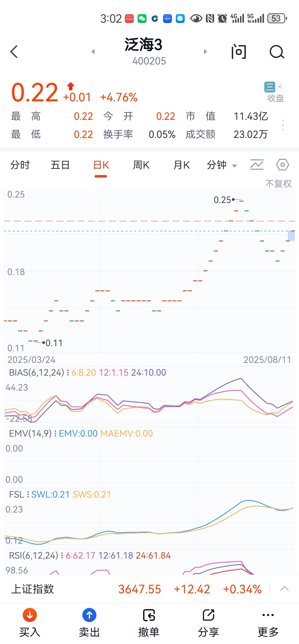Expand the 分钟 minute dropdown
The width and height of the screenshot is (299, 644).
[222, 165]
